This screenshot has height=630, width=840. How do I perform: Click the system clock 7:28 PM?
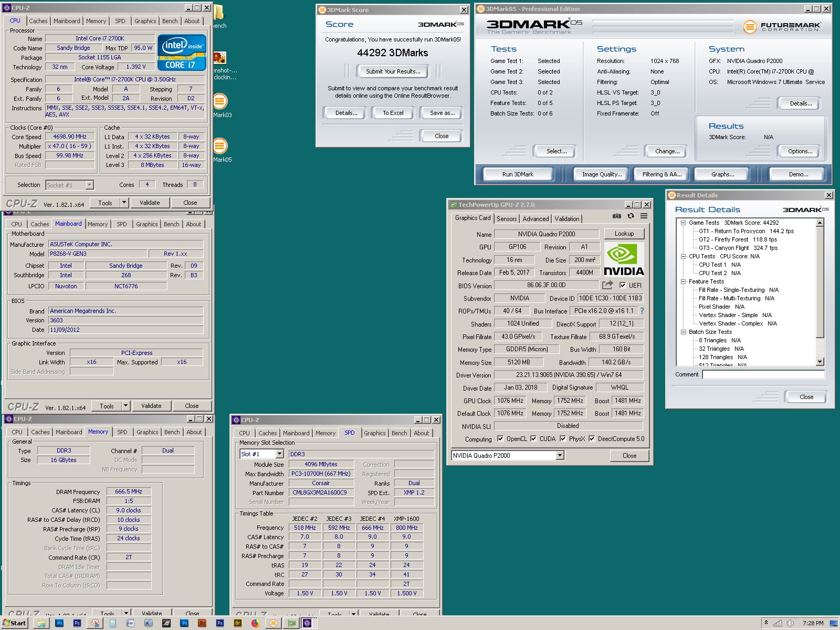[x=813, y=623]
